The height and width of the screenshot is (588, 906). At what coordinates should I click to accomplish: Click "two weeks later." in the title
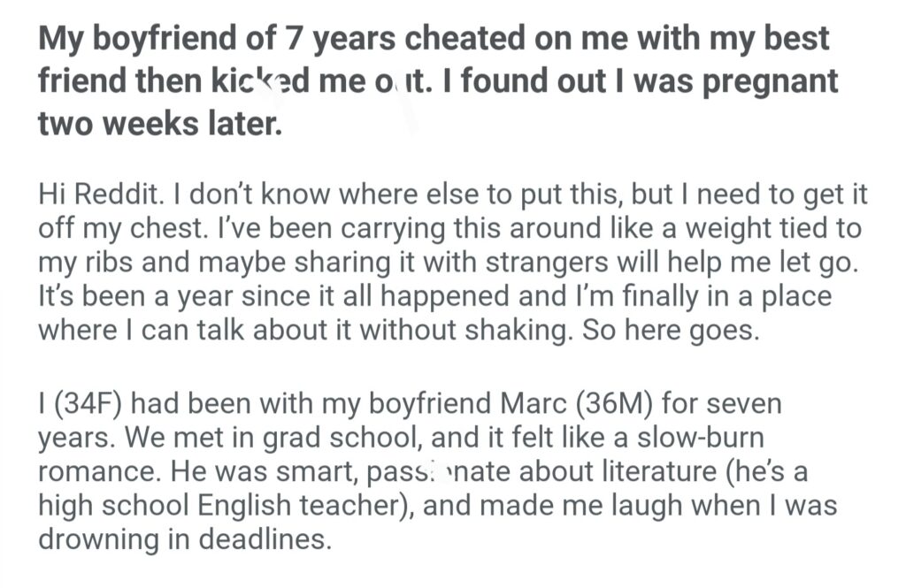pyautogui.click(x=160, y=123)
